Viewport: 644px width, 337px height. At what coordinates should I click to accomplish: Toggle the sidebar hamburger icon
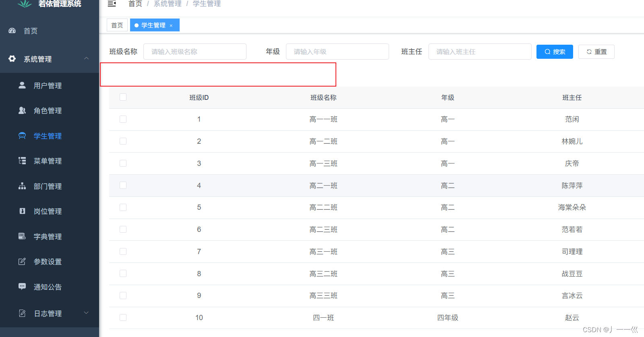click(x=112, y=4)
